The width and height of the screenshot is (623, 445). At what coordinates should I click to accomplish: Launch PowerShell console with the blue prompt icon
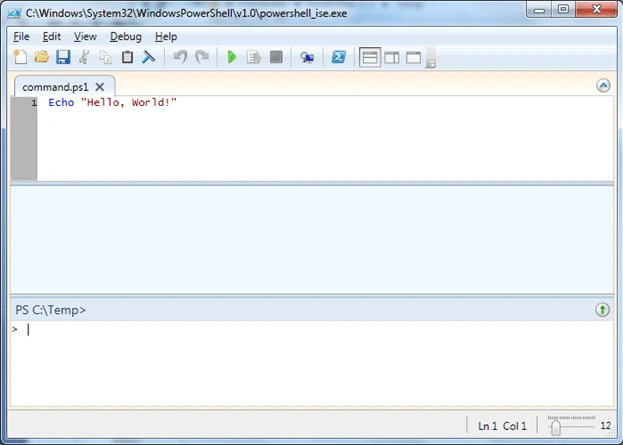(339, 57)
